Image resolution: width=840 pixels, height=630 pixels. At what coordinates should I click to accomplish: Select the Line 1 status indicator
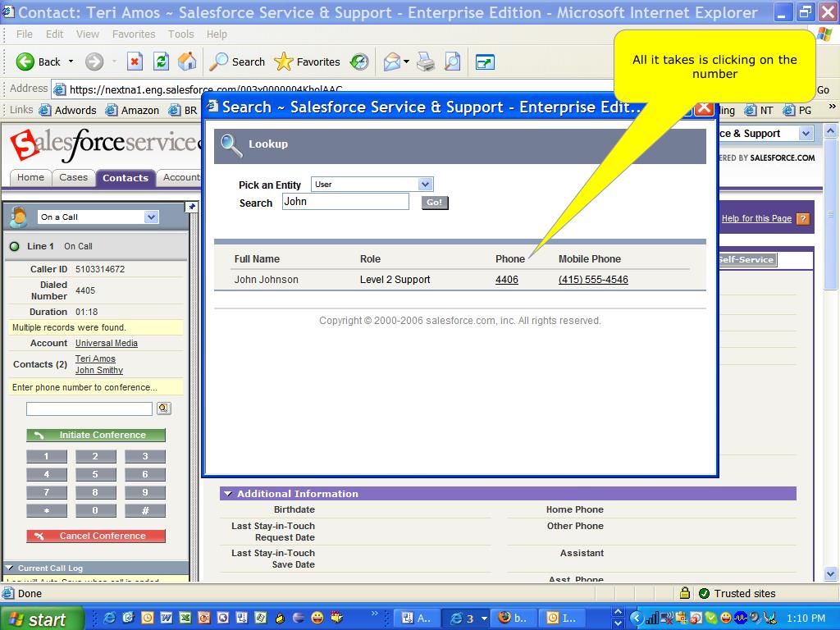15,246
